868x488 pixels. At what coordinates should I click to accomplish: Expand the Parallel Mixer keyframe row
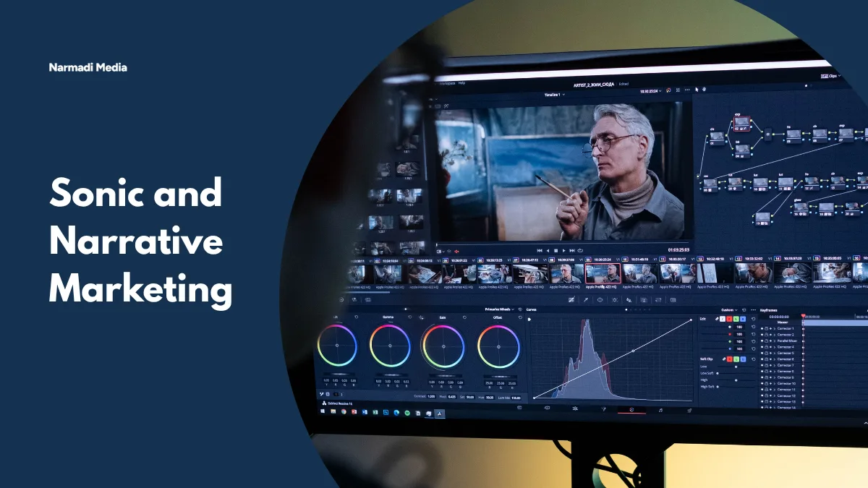click(x=774, y=341)
